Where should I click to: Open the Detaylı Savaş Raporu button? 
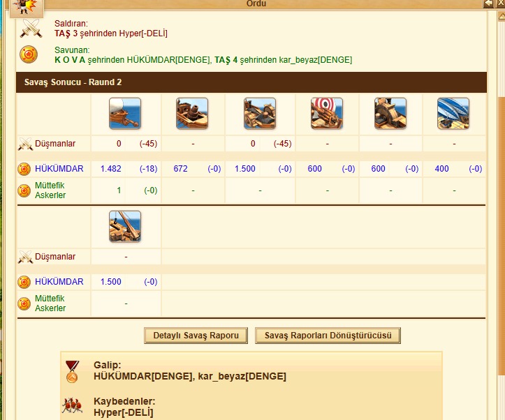196,336
